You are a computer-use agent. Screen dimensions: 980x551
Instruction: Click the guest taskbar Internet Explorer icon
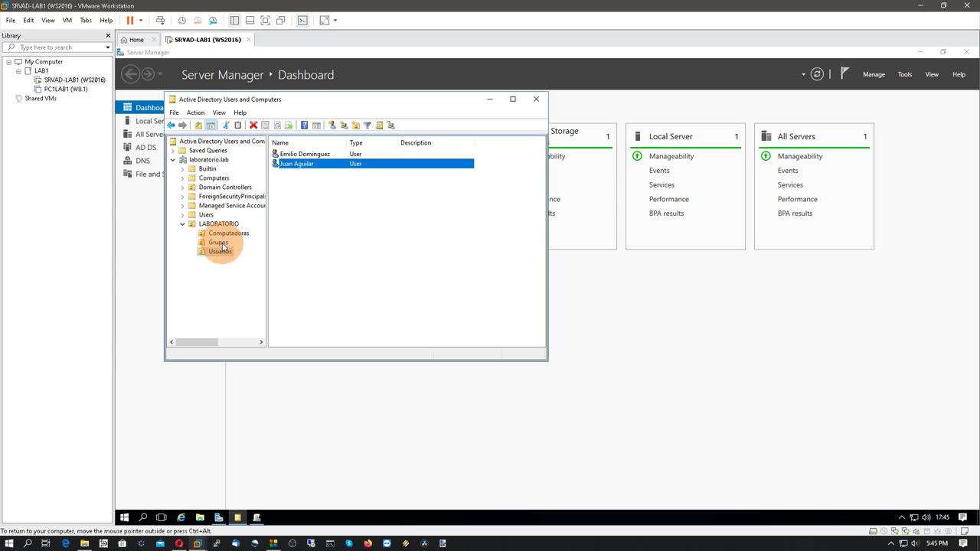click(x=181, y=518)
